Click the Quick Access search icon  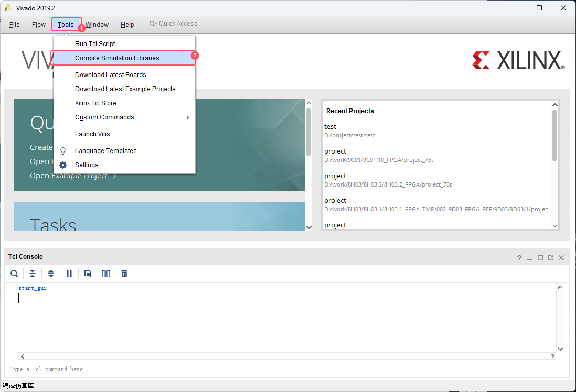pos(153,24)
